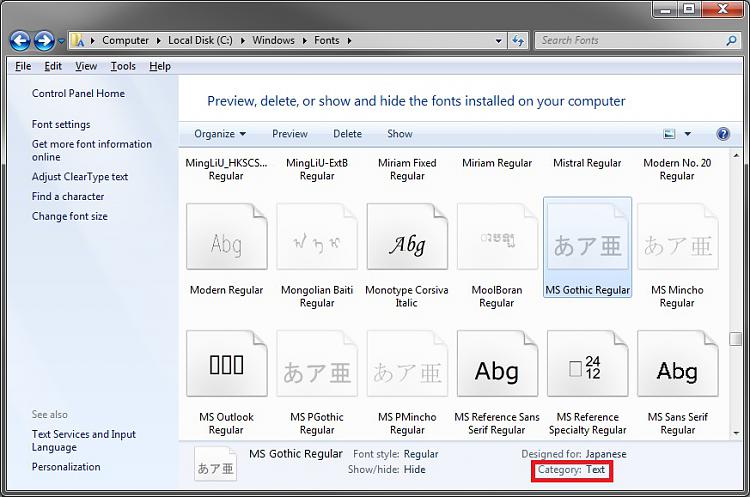This screenshot has width=750, height=497.
Task: Select the MS Gothic Regular font icon
Action: [x=587, y=237]
